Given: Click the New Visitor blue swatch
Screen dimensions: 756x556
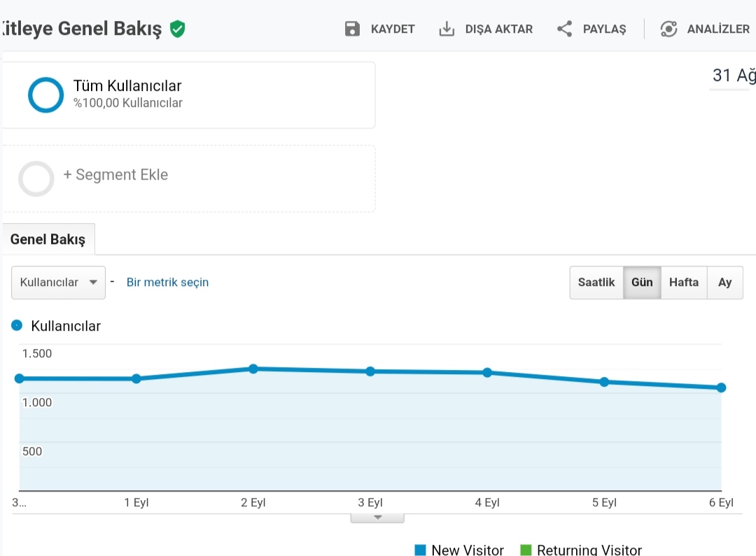Looking at the screenshot, I should tap(421, 550).
